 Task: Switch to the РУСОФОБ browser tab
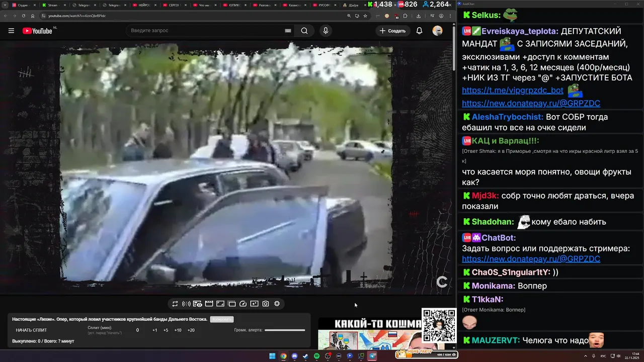click(x=324, y=5)
